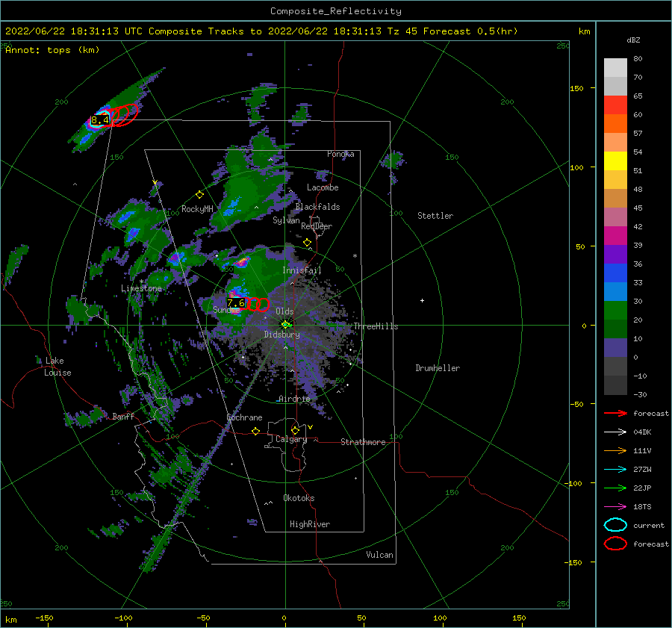Click the magenta 18TS arrow legend icon
This screenshot has height=628, width=672.
click(615, 507)
